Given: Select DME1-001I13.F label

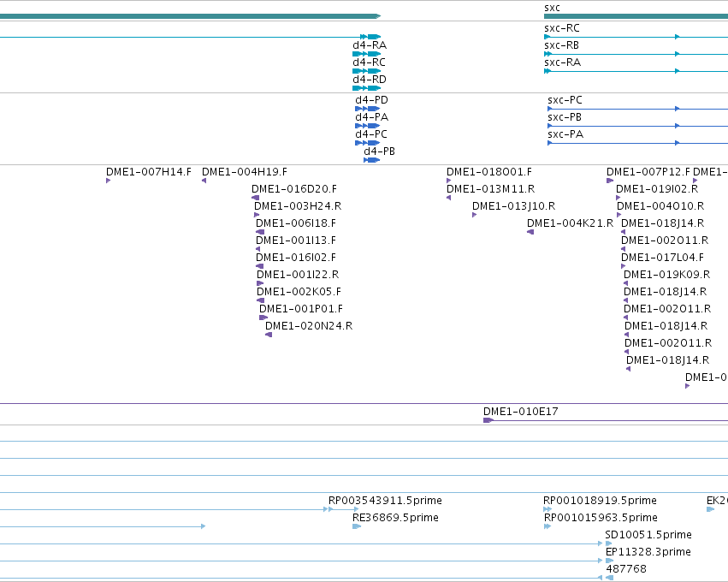Looking at the screenshot, I should [296, 241].
